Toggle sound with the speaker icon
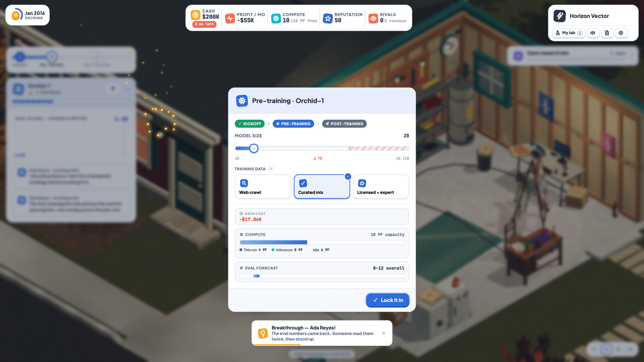Viewport: 644px width, 362px height. click(593, 33)
